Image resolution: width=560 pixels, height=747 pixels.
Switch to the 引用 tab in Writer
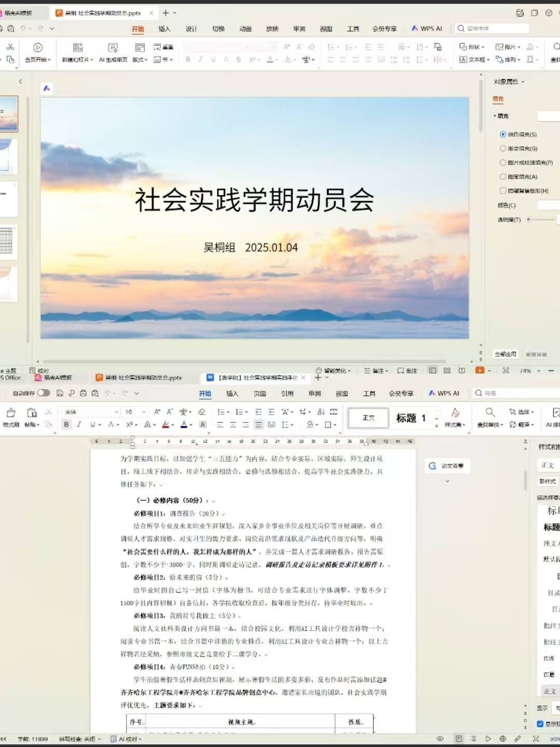[287, 394]
